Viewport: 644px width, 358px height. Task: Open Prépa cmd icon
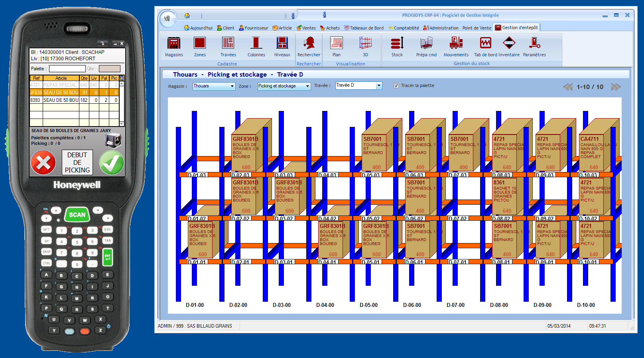426,43
